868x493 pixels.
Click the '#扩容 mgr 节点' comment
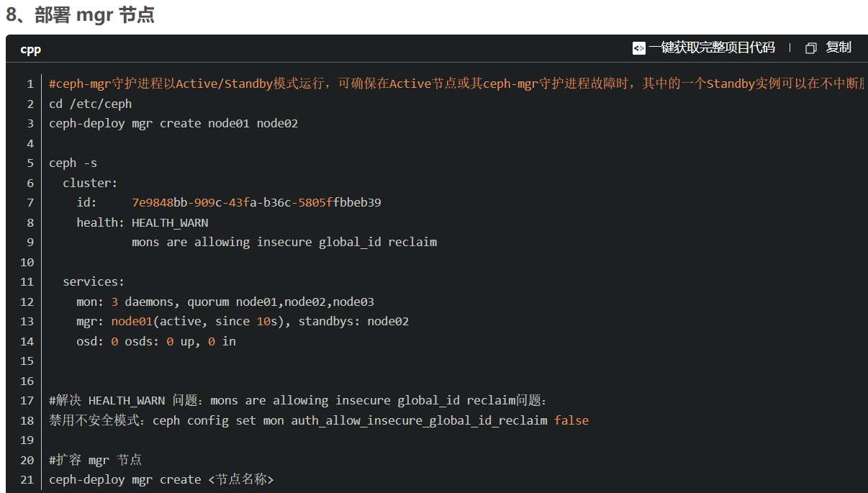pos(96,460)
